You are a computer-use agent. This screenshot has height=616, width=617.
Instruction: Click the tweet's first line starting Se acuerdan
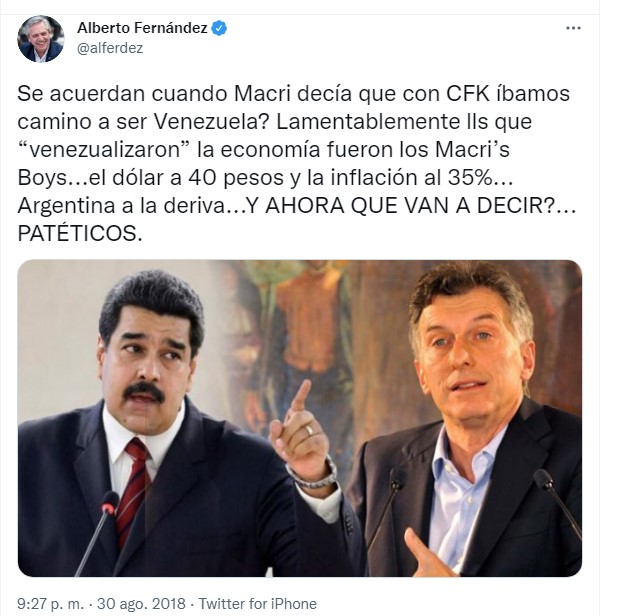[294, 94]
